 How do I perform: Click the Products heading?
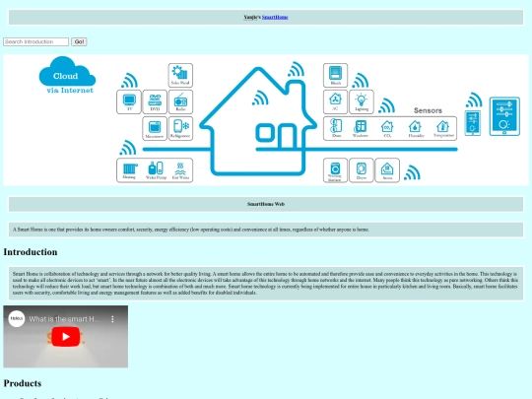pyautogui.click(x=23, y=383)
